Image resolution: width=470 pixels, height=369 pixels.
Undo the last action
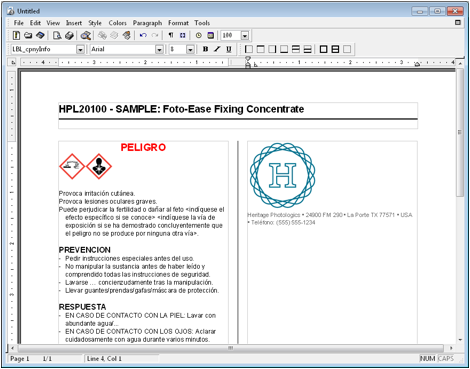click(x=143, y=35)
